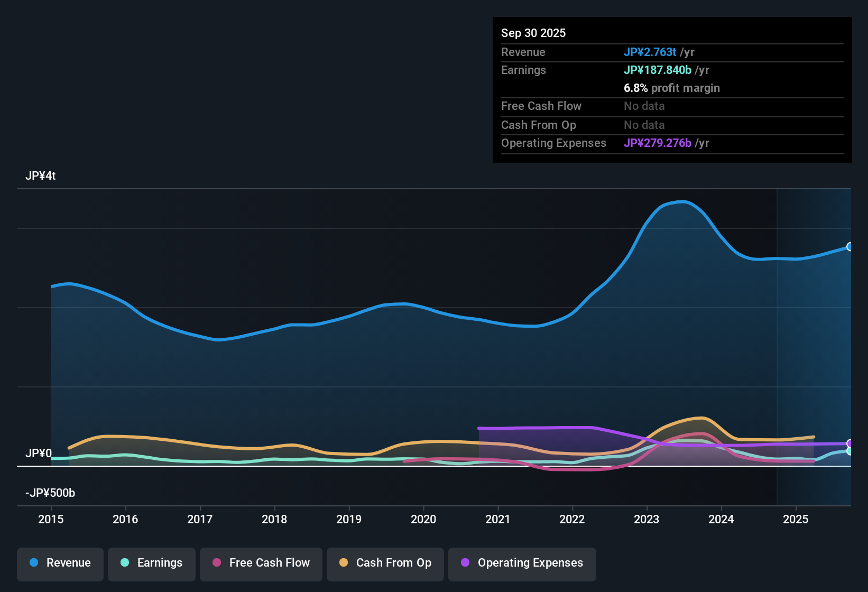
Task: Click the blue Revenue legend dot
Action: tap(34, 563)
